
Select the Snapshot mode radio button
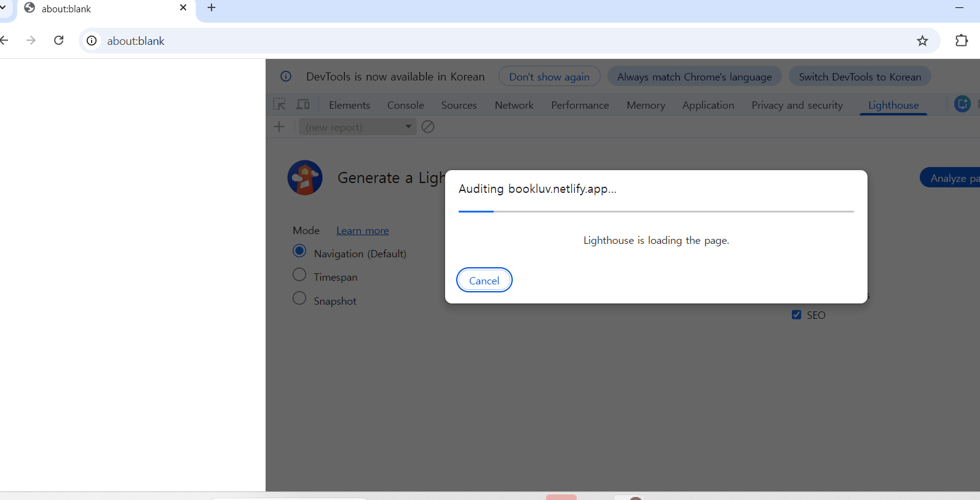tap(299, 298)
